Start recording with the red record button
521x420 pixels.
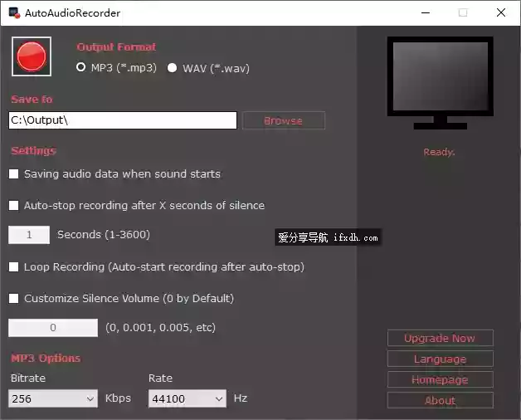click(x=32, y=56)
